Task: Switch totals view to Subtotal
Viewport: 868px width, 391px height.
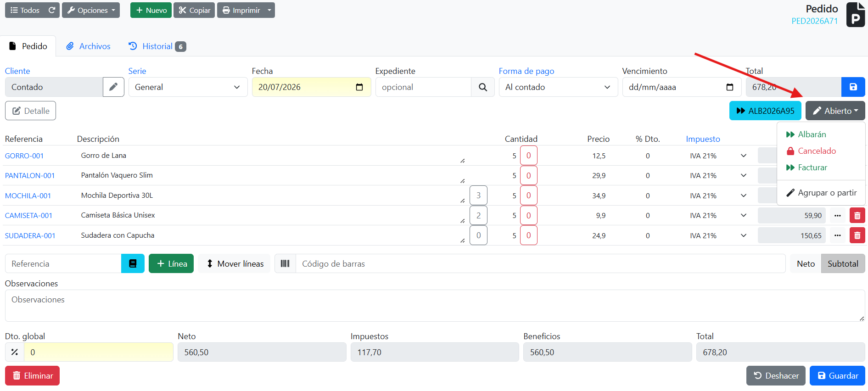Action: tap(843, 263)
